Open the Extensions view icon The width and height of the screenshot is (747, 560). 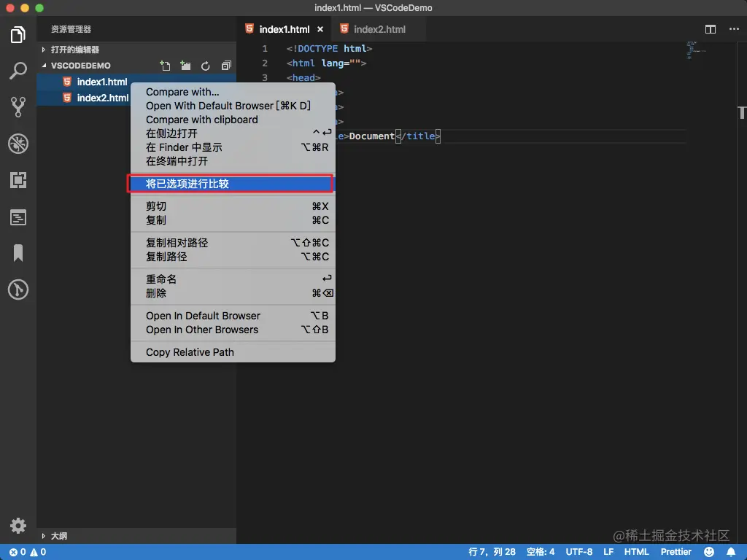18,181
